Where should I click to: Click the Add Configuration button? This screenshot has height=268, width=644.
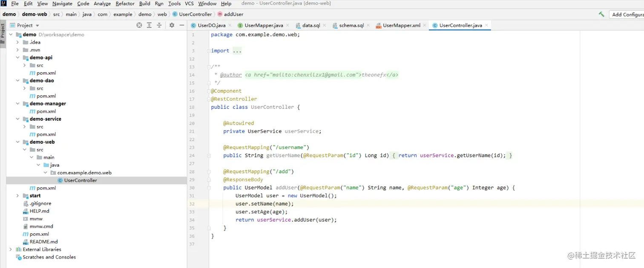(627, 14)
